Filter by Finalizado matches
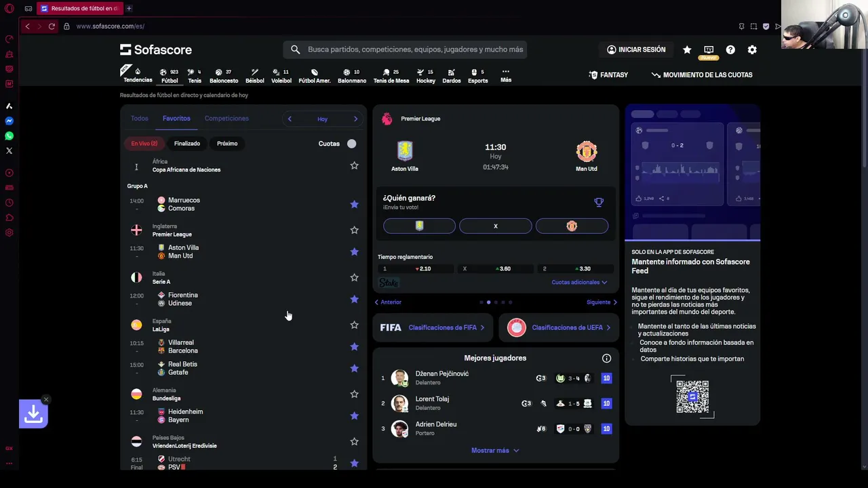868x488 pixels. tap(187, 144)
